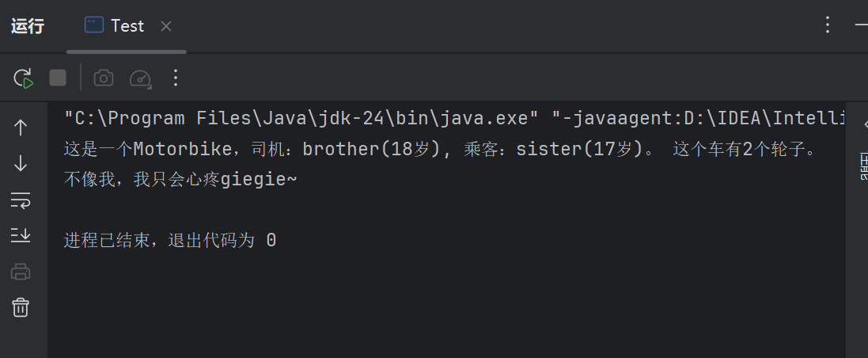Toggle scroll to end of console
This screenshot has width=868, height=358.
(21, 235)
